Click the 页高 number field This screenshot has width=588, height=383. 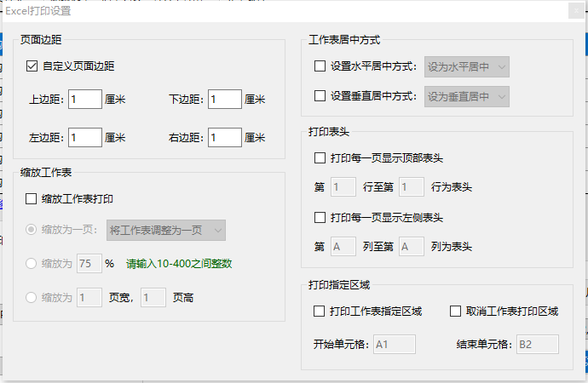click(x=153, y=298)
